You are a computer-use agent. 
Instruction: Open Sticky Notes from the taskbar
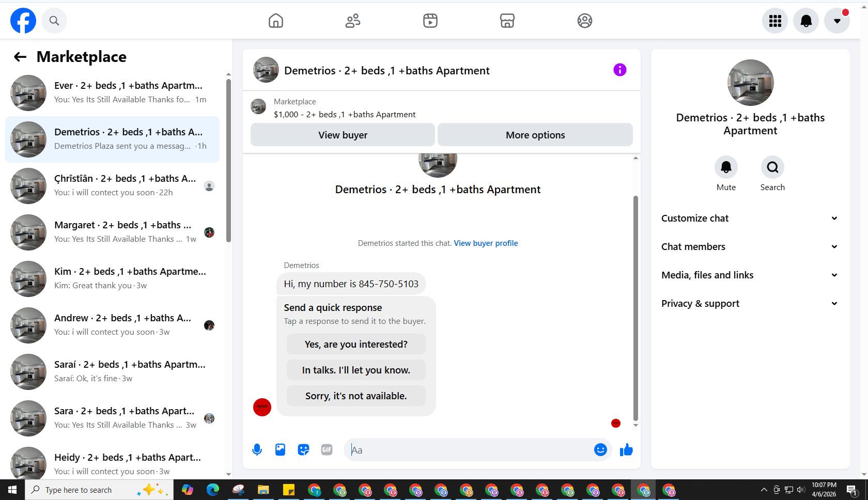[289, 490]
